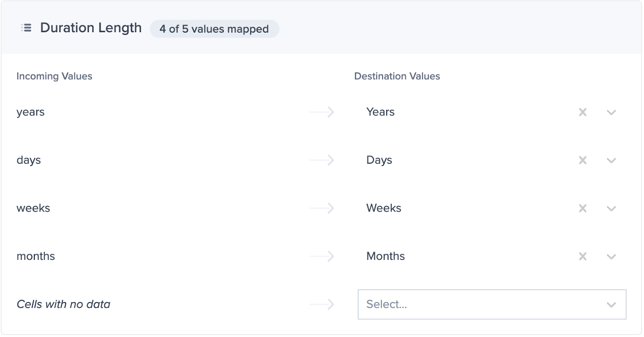Expand the Days destination value dropdown
Viewport: 644px width, 337px height.
pos(611,160)
